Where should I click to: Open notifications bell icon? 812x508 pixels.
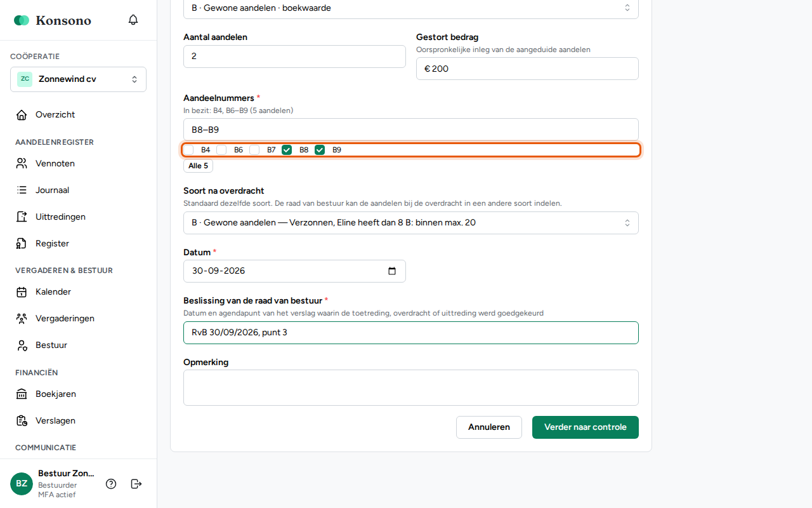(x=133, y=20)
